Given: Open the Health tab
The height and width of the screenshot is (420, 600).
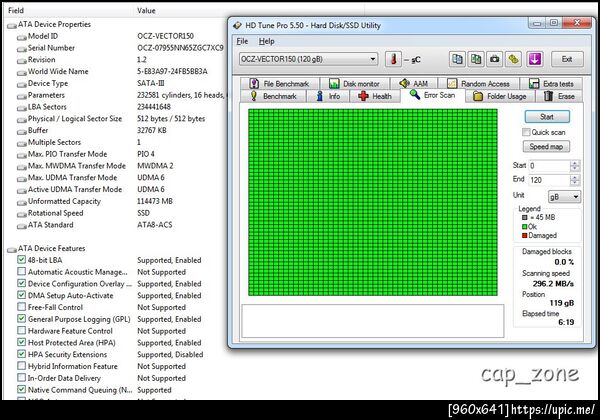Looking at the screenshot, I should point(375,96).
